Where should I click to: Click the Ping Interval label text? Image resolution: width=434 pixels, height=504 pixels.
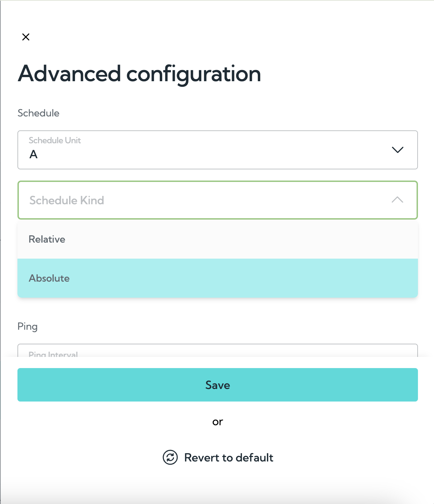(53, 354)
